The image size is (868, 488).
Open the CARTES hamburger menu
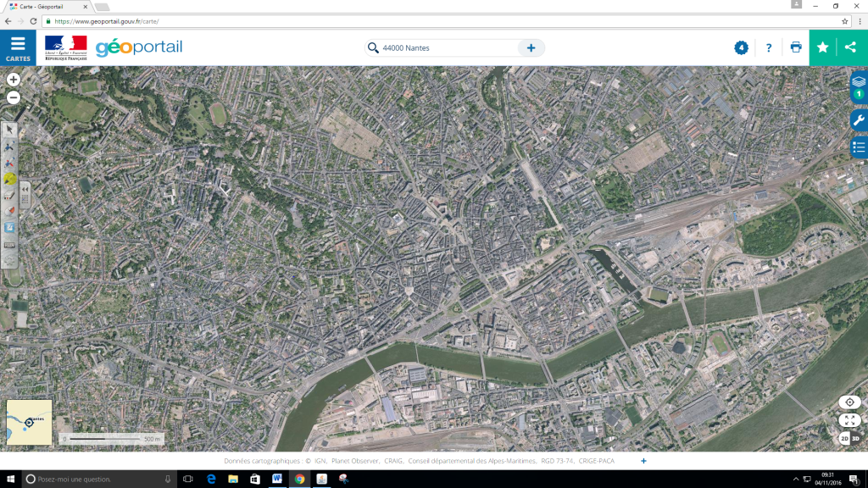(x=18, y=47)
